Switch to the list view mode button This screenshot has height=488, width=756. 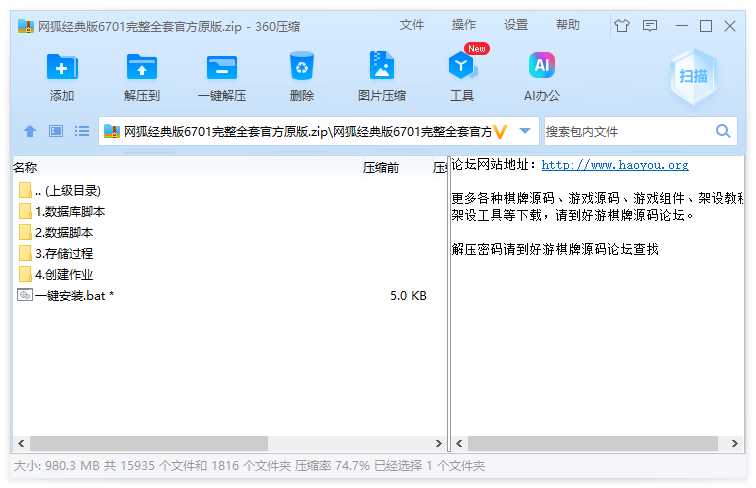pyautogui.click(x=81, y=131)
